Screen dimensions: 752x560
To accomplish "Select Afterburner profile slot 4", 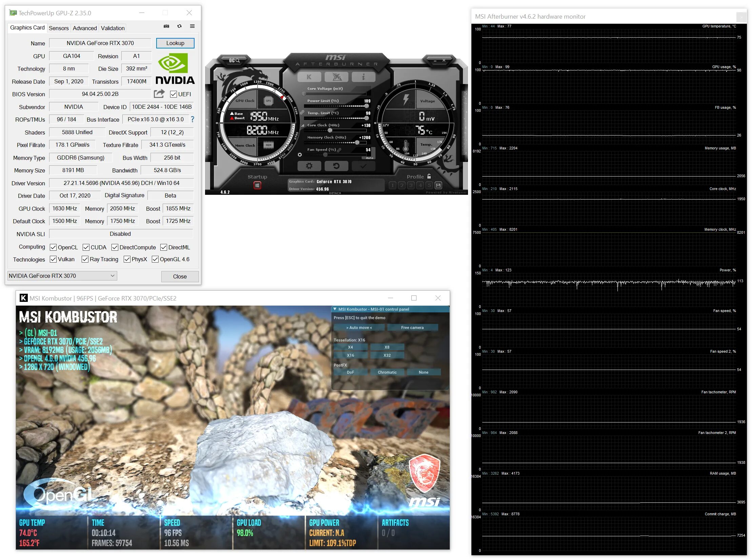I will 420,185.
